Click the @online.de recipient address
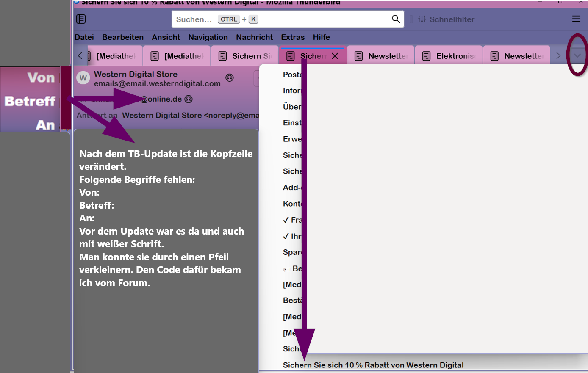Viewport: 588px width, 373px height. (161, 99)
